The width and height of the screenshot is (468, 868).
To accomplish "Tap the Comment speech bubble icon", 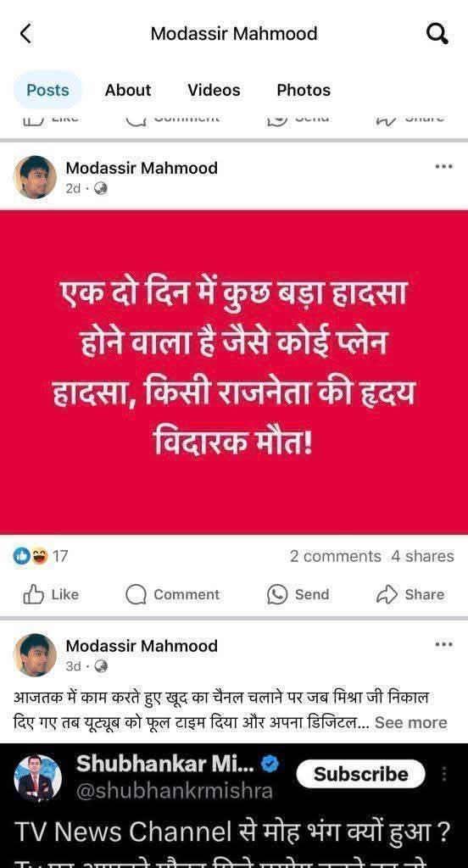I will tap(136, 595).
